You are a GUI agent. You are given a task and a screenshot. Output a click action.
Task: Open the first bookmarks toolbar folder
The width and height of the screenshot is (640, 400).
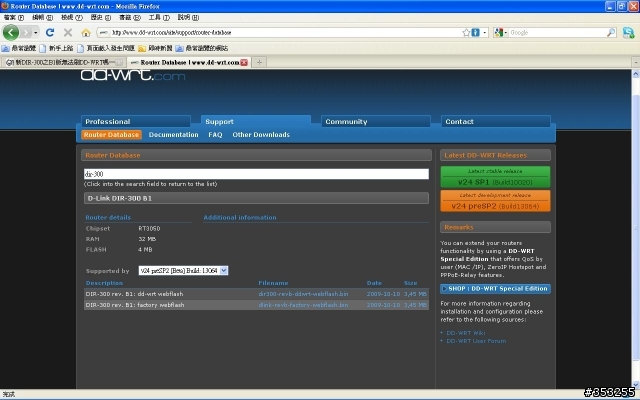(x=19, y=48)
